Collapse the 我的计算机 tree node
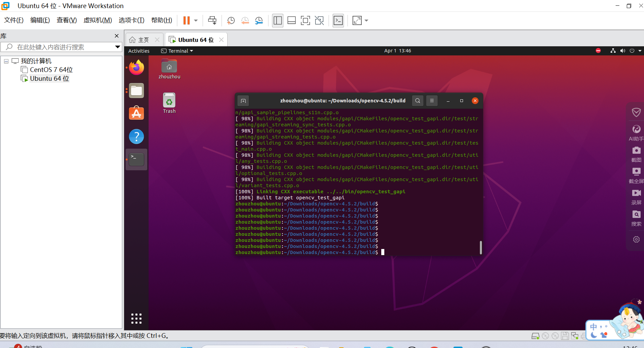 pyautogui.click(x=5, y=61)
